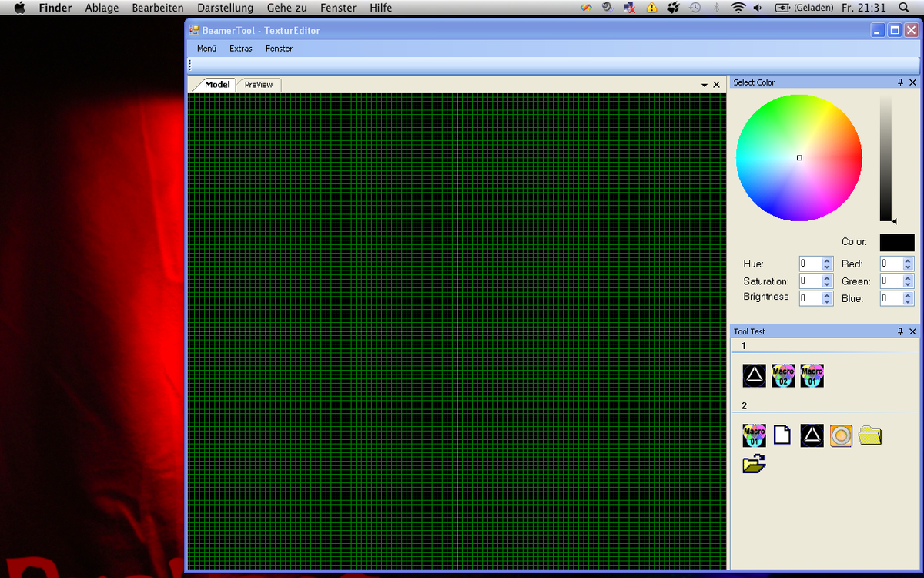Click the Macro 01 icon in group 2

pos(755,435)
